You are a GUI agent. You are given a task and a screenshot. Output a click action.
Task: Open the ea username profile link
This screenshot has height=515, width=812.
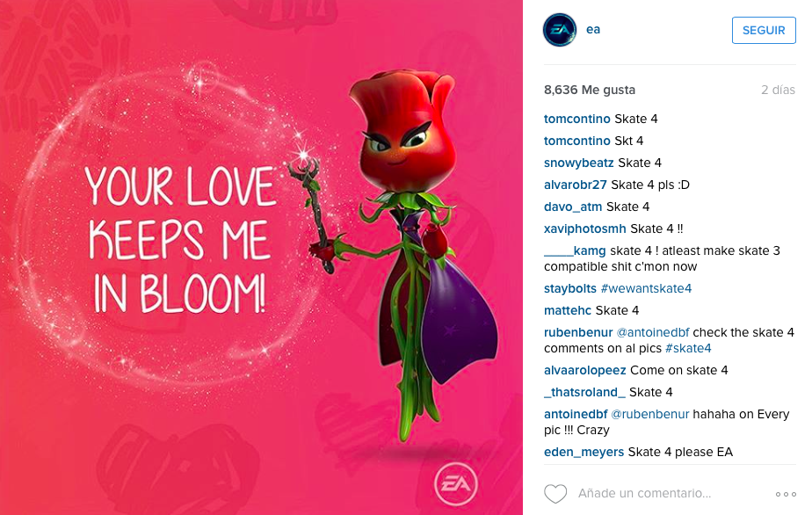coord(593,30)
